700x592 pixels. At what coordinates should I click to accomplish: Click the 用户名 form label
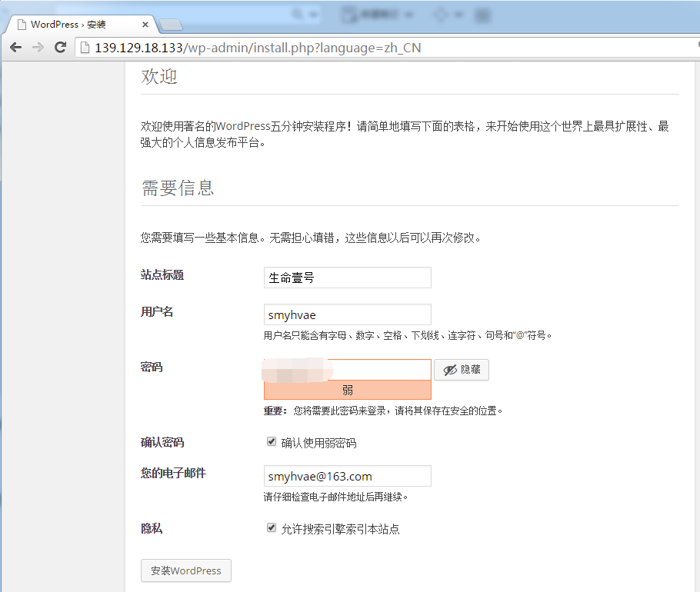[157, 311]
